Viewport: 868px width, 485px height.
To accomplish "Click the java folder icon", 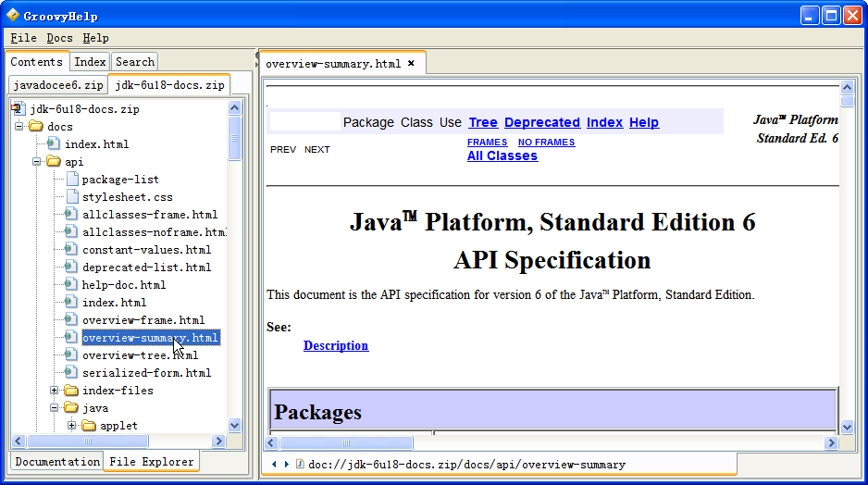I will pyautogui.click(x=71, y=408).
